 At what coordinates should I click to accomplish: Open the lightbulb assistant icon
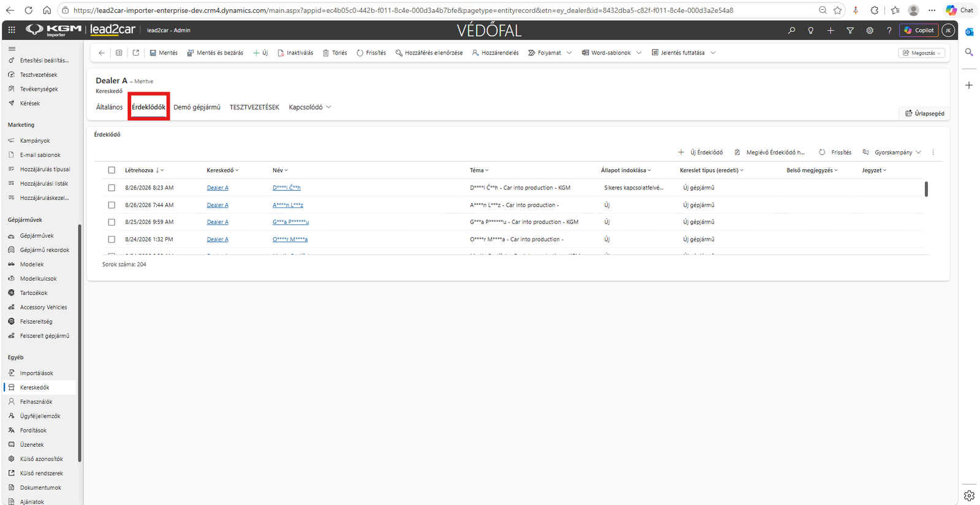tap(811, 30)
